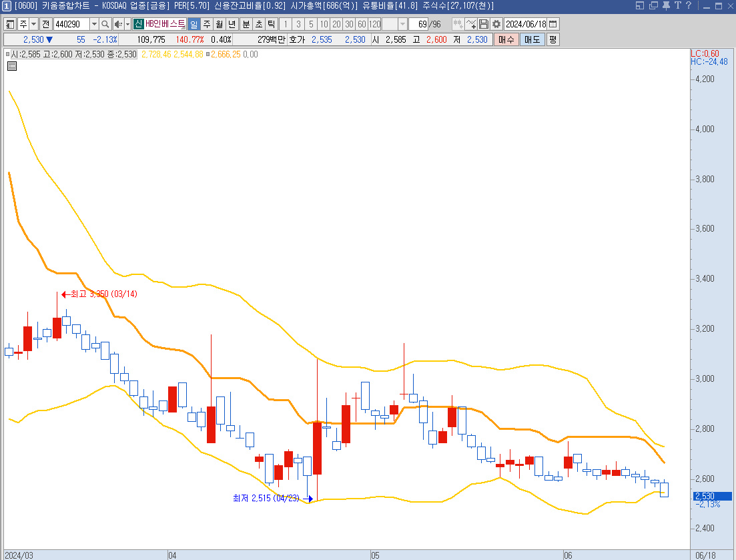736x560 pixels.
Task: Click the 2,530 current price tag on axis
Action: [x=713, y=496]
